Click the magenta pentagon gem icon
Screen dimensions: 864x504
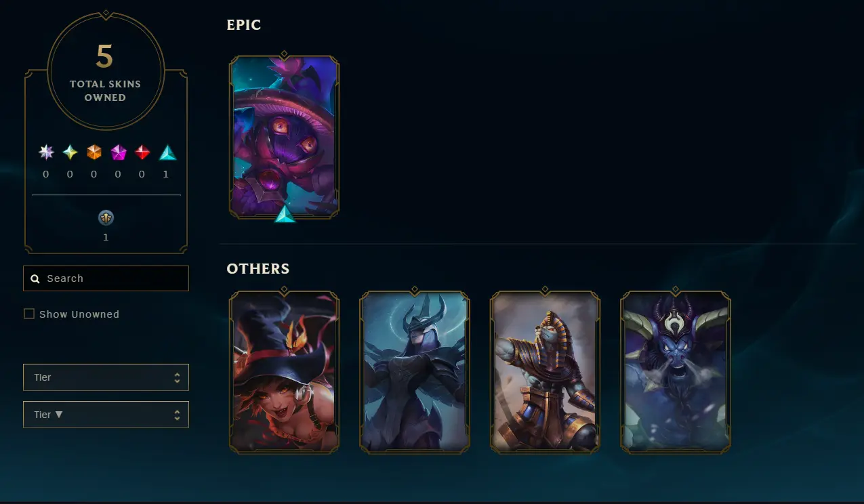[119, 152]
